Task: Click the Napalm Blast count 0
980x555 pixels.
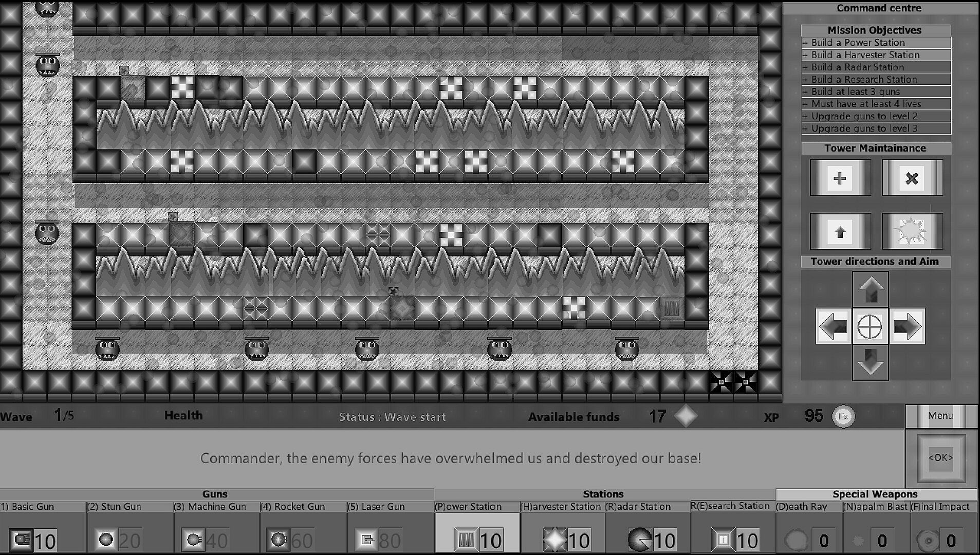Action: coord(882,541)
